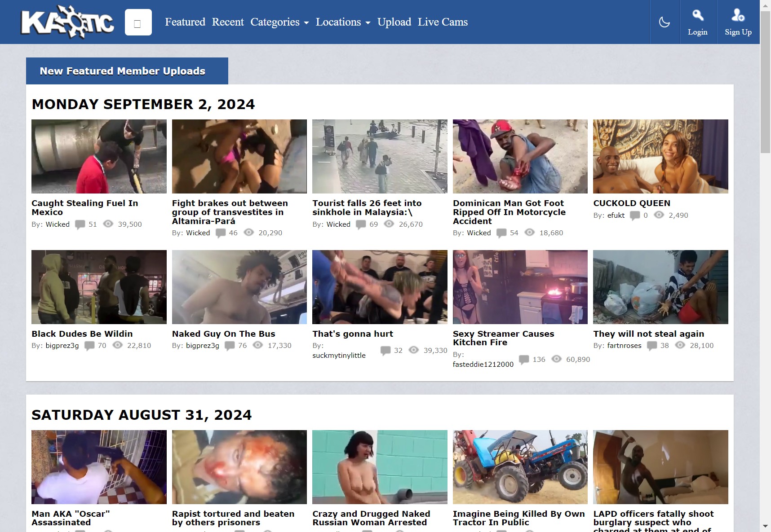Click comment icon under Black Dudes Be Wildin
This screenshot has height=532, width=771.
point(89,346)
